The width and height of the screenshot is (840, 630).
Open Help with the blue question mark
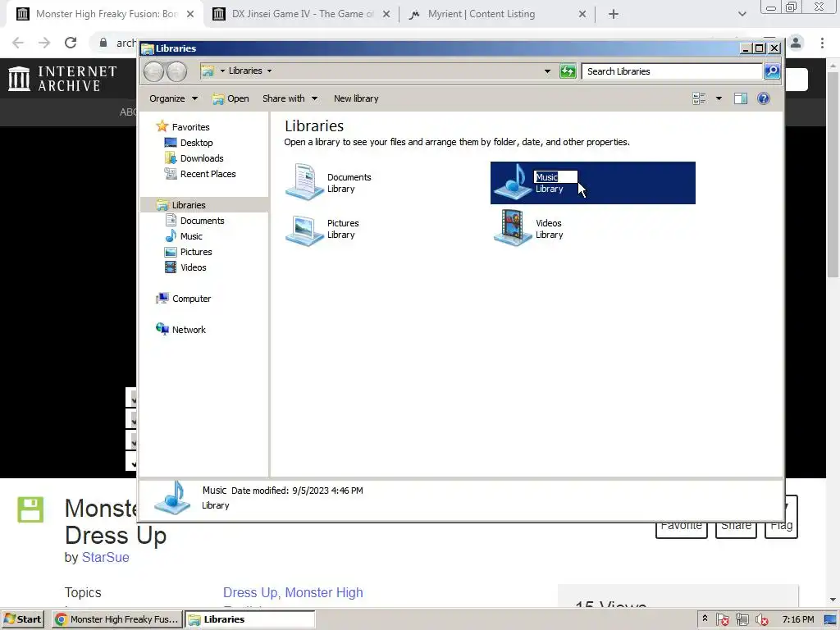(764, 98)
